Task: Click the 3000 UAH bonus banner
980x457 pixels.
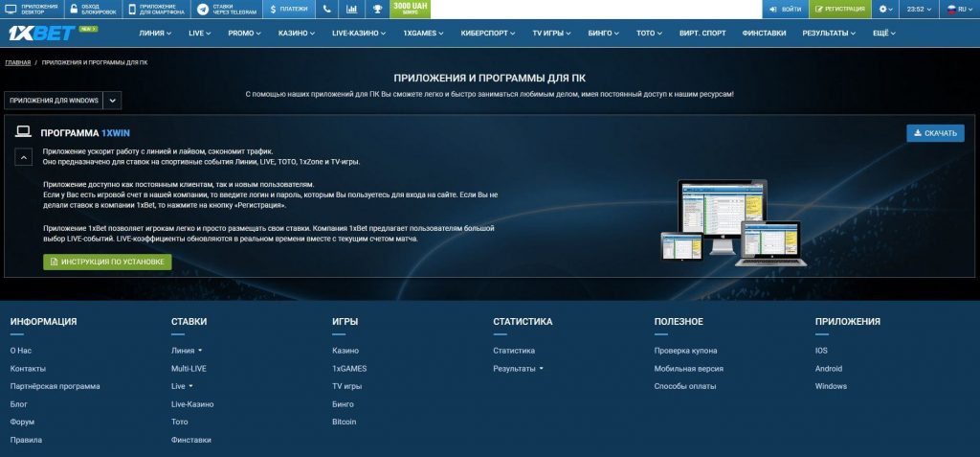Action: click(410, 10)
